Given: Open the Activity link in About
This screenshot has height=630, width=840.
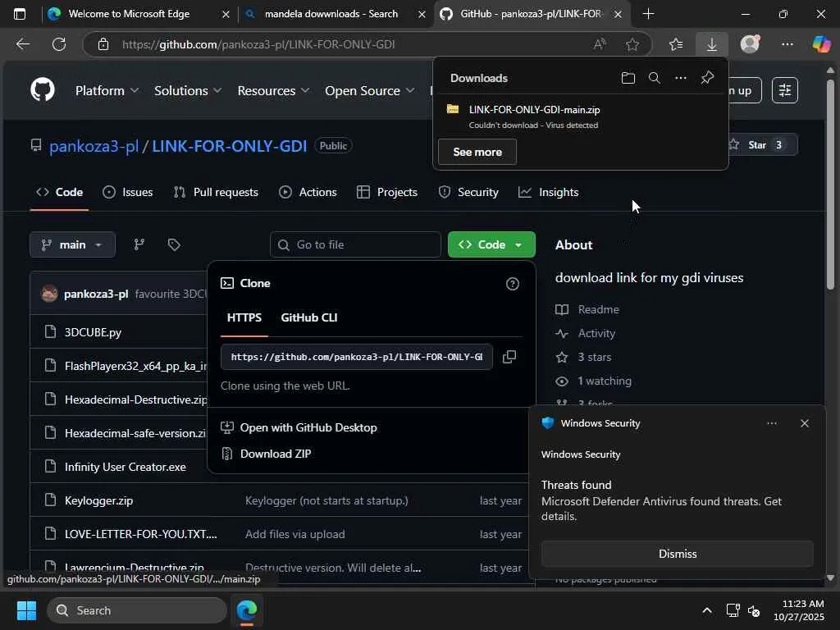Looking at the screenshot, I should pyautogui.click(x=596, y=333).
